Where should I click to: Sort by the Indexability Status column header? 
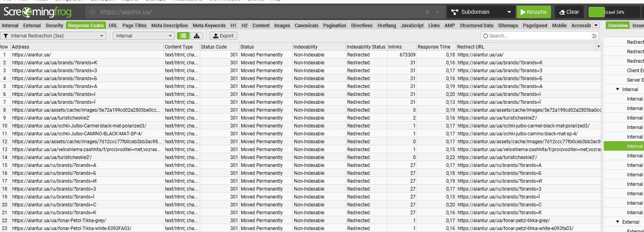tap(366, 47)
